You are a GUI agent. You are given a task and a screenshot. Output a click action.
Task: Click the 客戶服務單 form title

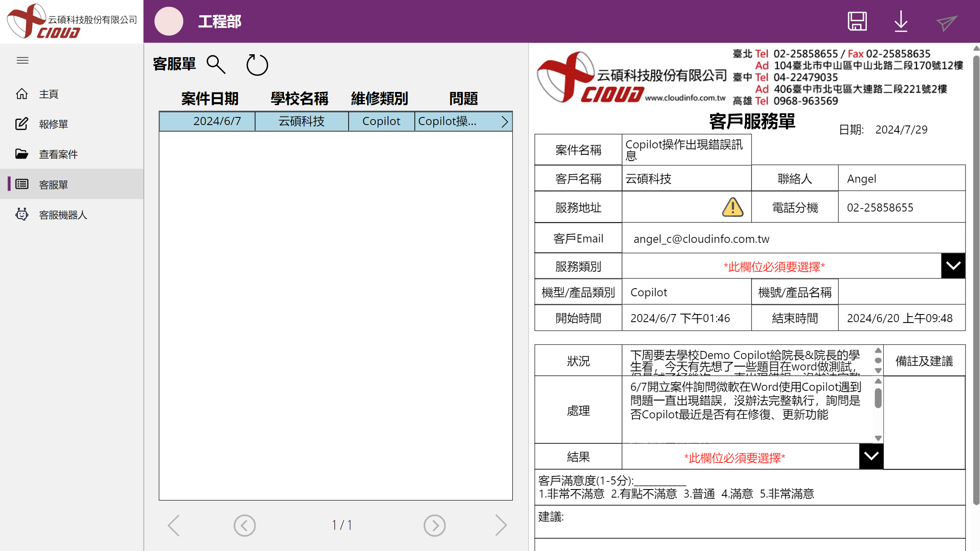tap(752, 122)
